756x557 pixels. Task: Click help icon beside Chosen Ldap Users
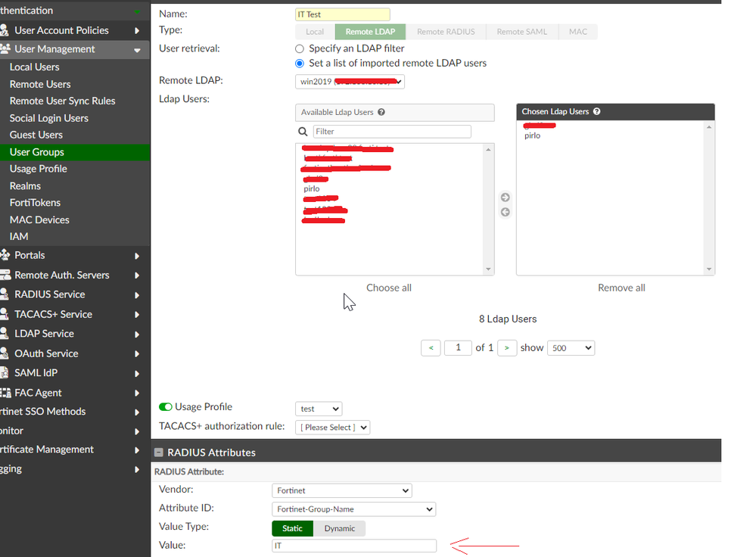[597, 111]
